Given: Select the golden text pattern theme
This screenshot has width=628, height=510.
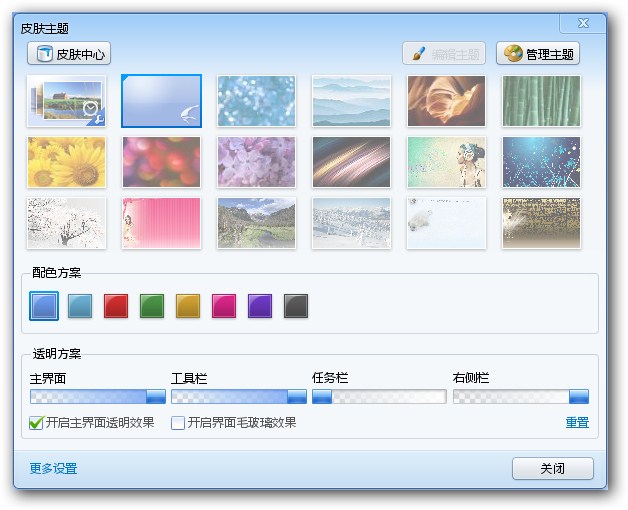Looking at the screenshot, I should point(541,223).
